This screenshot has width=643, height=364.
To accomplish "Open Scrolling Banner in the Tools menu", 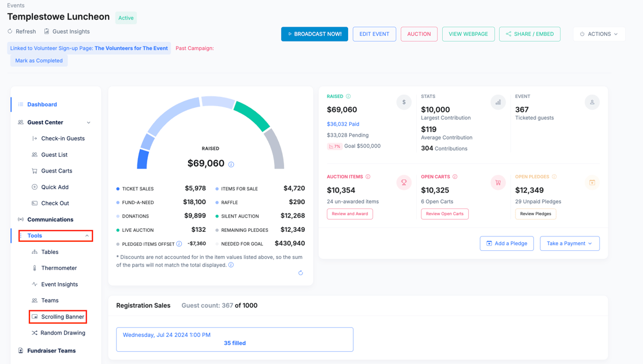I will (62, 317).
